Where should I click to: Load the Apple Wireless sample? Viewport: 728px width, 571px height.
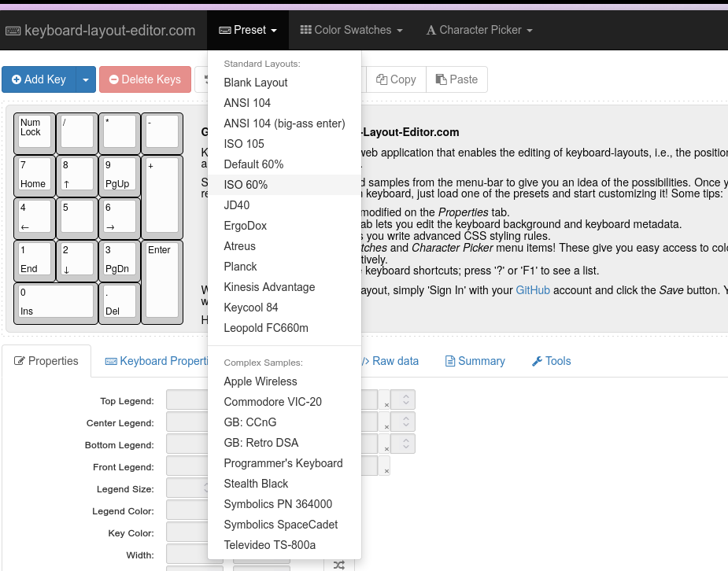point(261,381)
